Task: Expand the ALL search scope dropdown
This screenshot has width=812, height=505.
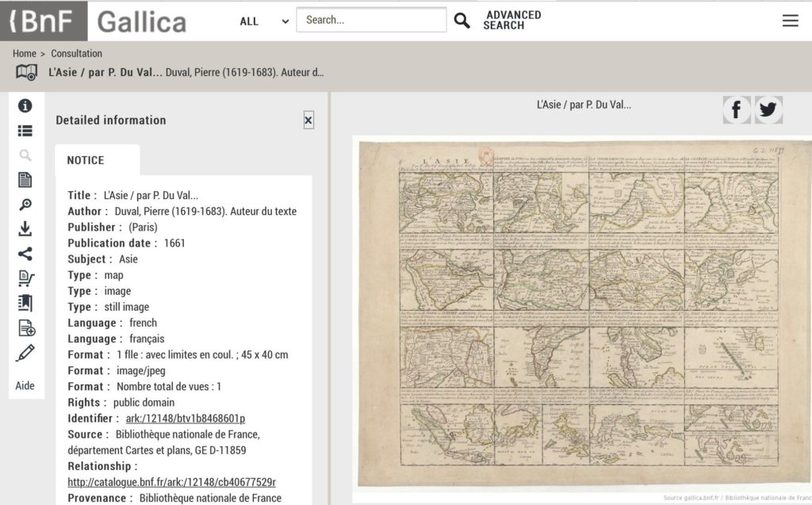Action: (x=264, y=21)
